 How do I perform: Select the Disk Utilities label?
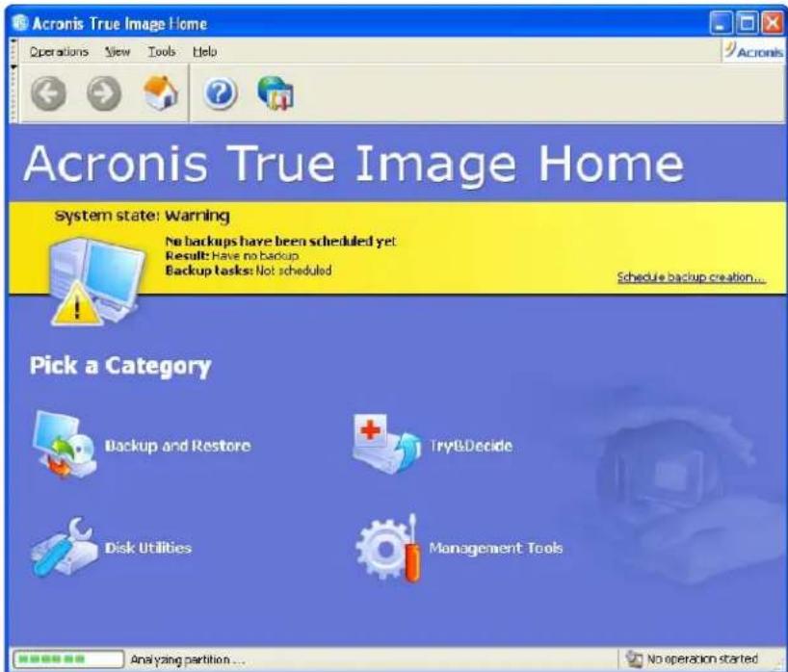[148, 548]
